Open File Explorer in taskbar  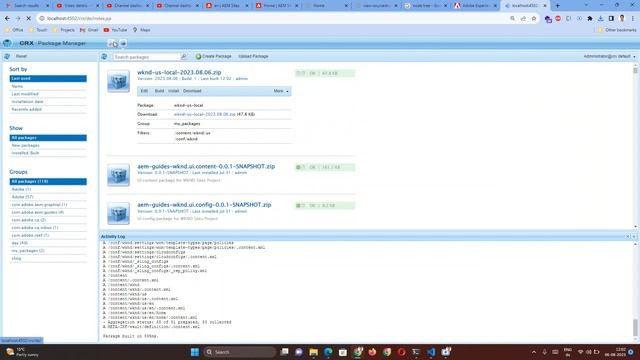tap(313, 352)
